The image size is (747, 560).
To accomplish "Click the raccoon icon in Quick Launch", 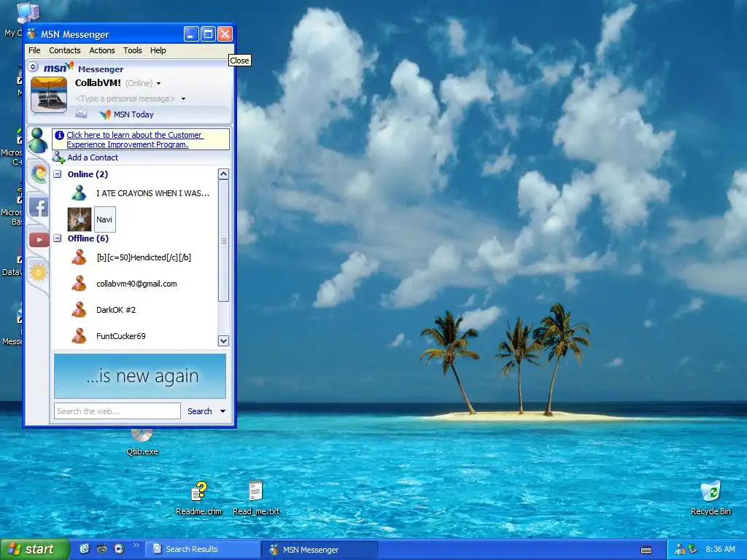I will click(x=102, y=549).
